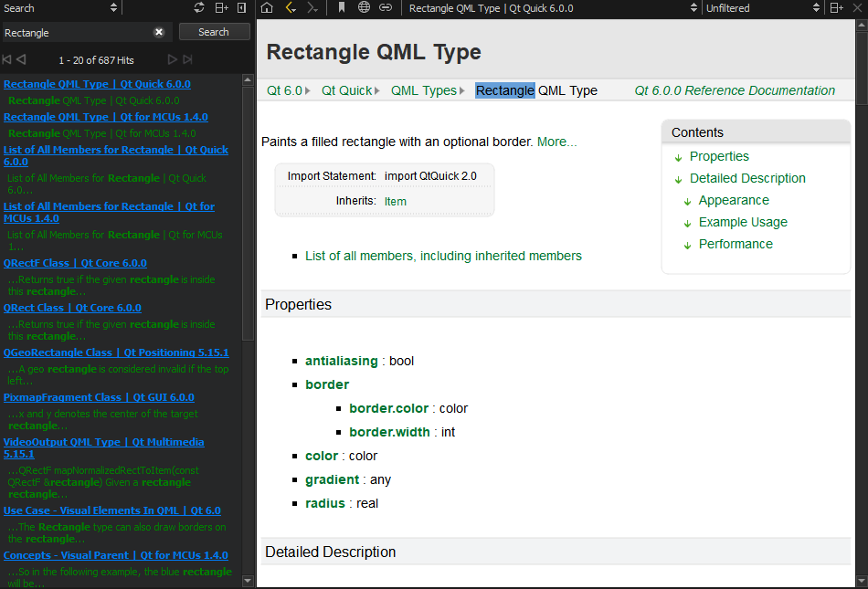Click the search results vertical scrollbar

pos(248,210)
